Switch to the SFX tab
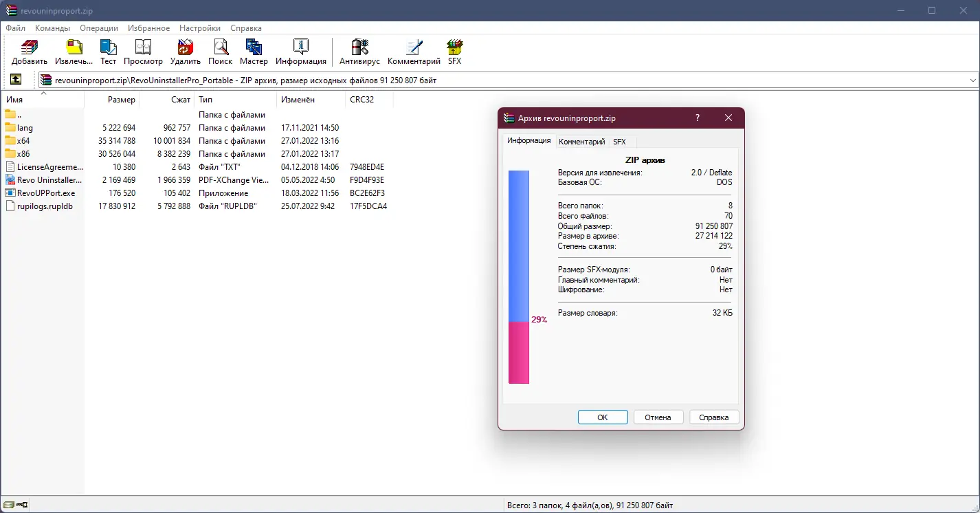Screen dimensions: 980x513 tap(619, 142)
